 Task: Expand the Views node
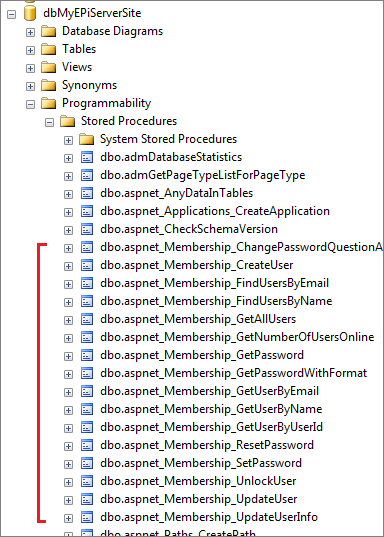(x=30, y=68)
